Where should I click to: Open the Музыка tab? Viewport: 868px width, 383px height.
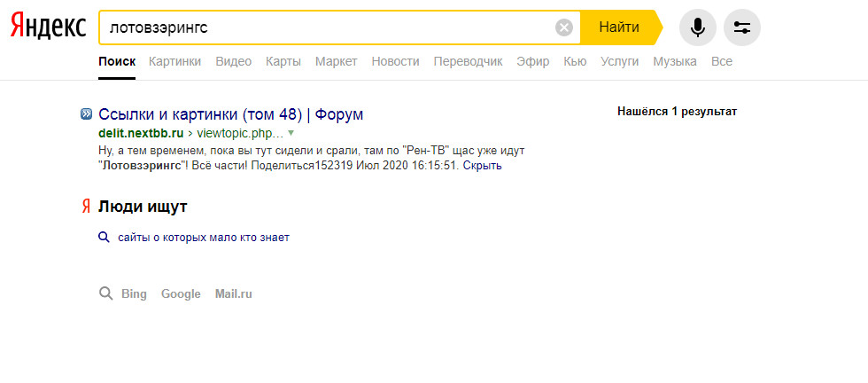pos(675,61)
